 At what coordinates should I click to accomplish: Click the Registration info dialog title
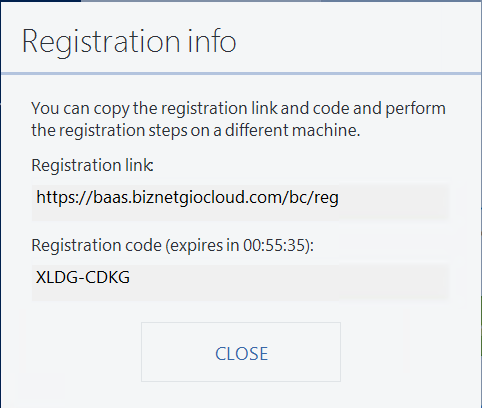tap(129, 42)
